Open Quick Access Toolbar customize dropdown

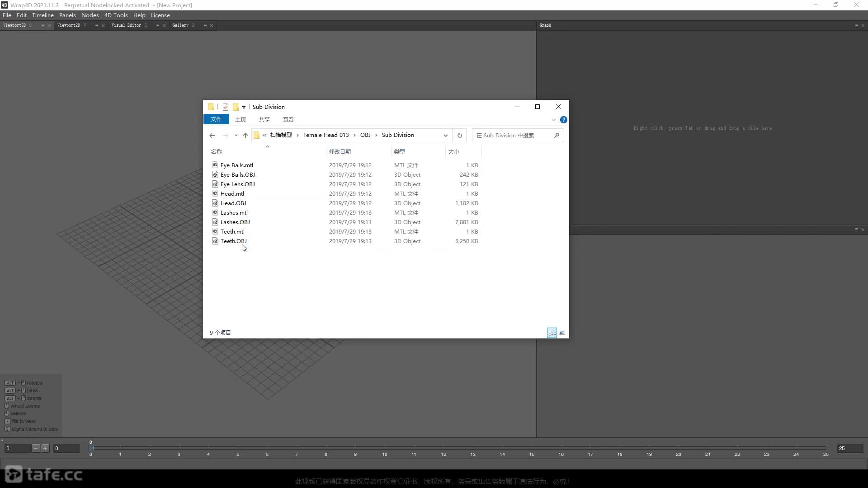(244, 107)
